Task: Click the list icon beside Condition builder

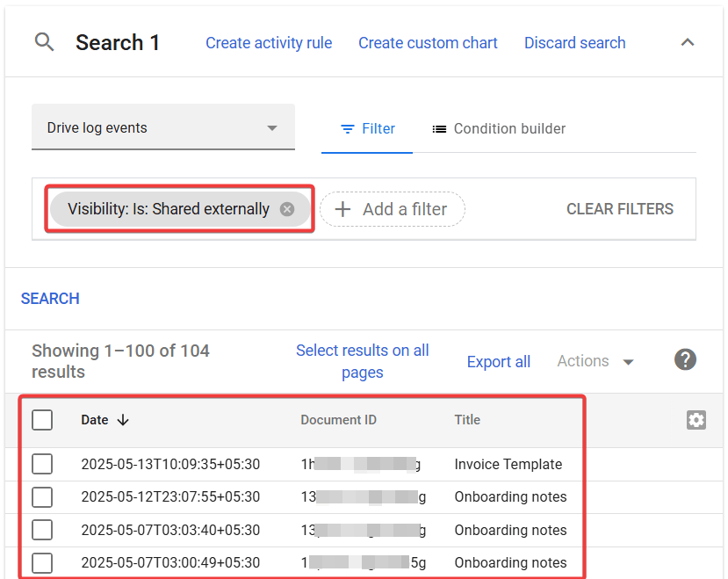Action: click(440, 128)
